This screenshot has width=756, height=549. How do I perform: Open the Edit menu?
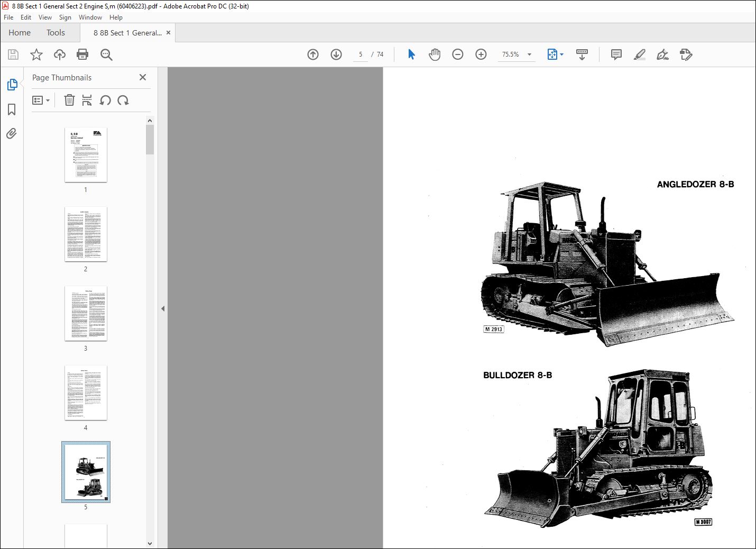[x=26, y=17]
